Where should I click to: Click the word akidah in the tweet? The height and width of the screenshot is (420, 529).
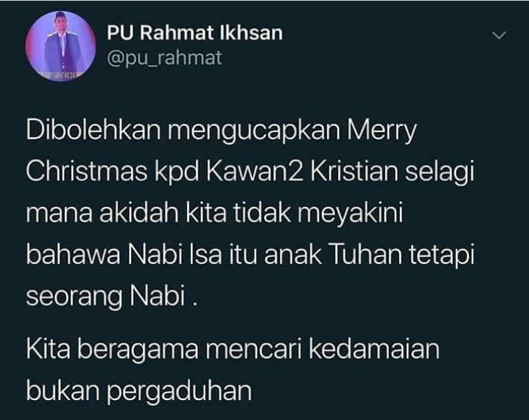point(139,213)
